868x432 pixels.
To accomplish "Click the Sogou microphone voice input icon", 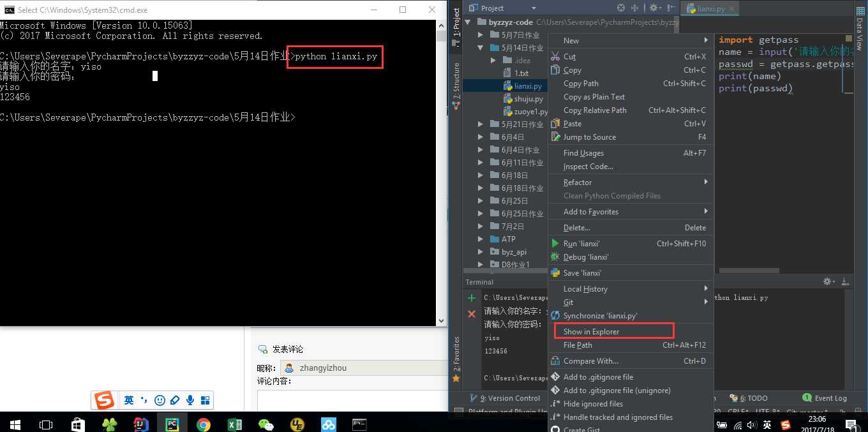I will pos(190,401).
